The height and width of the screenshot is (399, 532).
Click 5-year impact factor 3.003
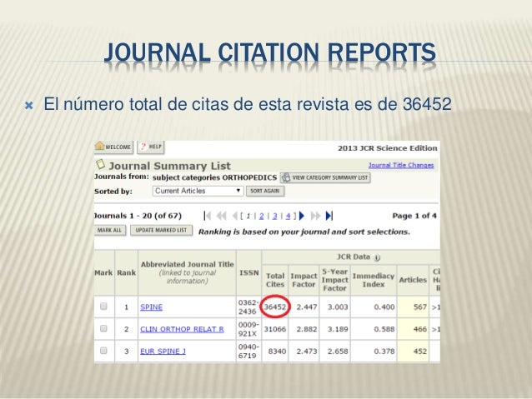(x=338, y=307)
